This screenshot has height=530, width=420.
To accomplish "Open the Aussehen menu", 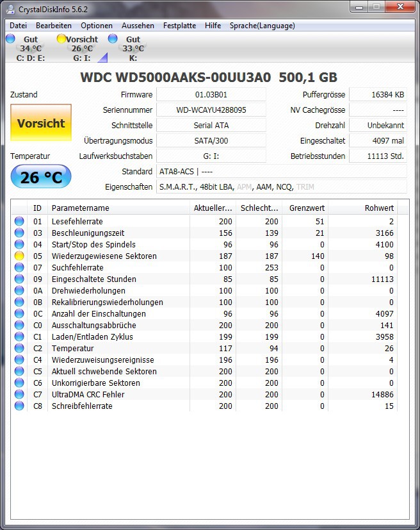I will tap(138, 26).
